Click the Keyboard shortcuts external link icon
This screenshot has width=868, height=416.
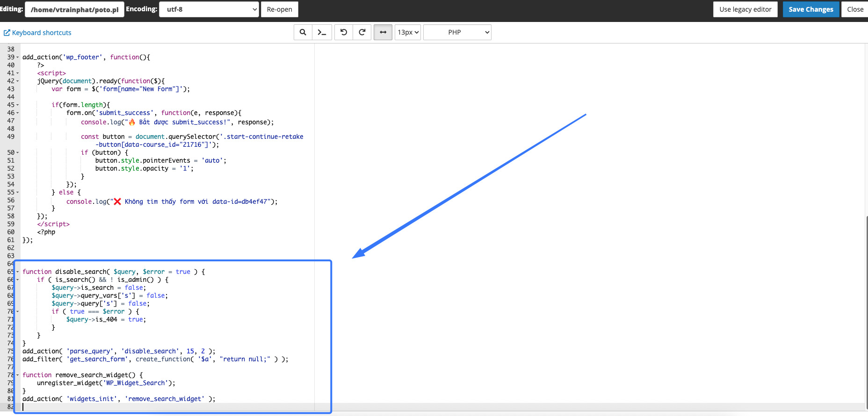pyautogui.click(x=7, y=33)
